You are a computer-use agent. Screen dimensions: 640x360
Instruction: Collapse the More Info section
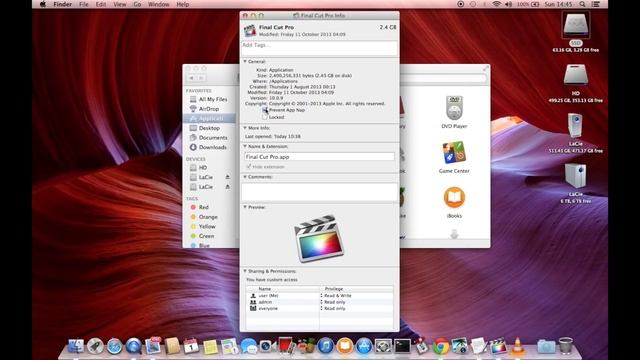[245, 128]
